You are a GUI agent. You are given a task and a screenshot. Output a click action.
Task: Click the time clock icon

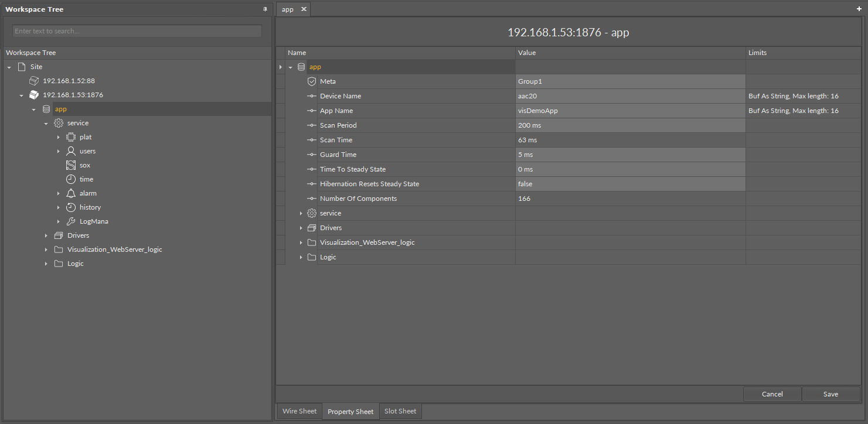click(71, 179)
